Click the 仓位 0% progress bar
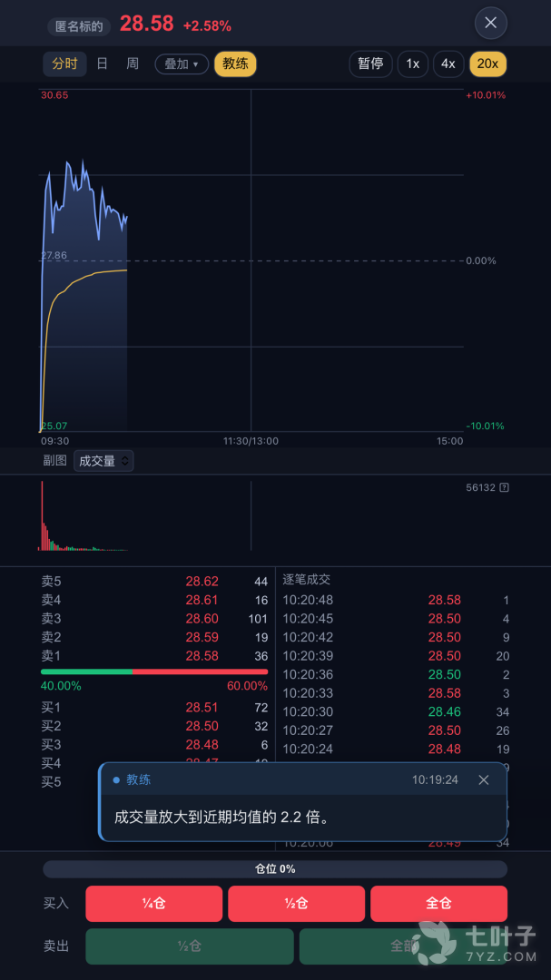551x980 pixels. tap(275, 868)
